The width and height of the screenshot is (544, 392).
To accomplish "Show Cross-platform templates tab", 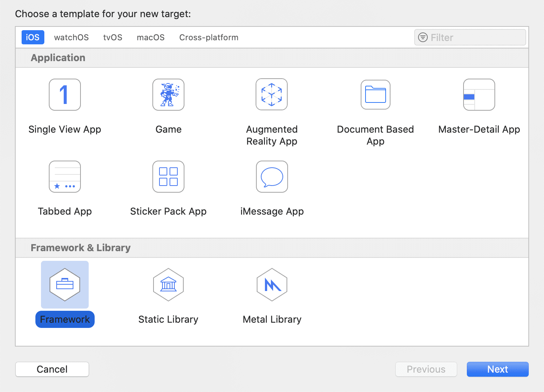I will coord(209,37).
